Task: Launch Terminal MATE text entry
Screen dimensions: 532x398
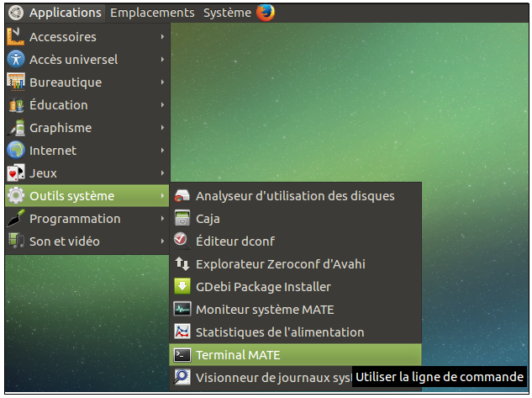Action: pyautogui.click(x=238, y=355)
